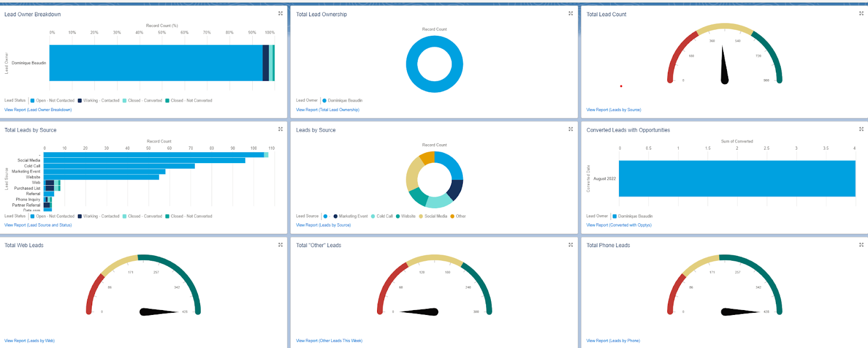Viewport: 868px width, 348px height.
Task: Click the August 2022 bar in Converted Leads
Action: (x=737, y=178)
